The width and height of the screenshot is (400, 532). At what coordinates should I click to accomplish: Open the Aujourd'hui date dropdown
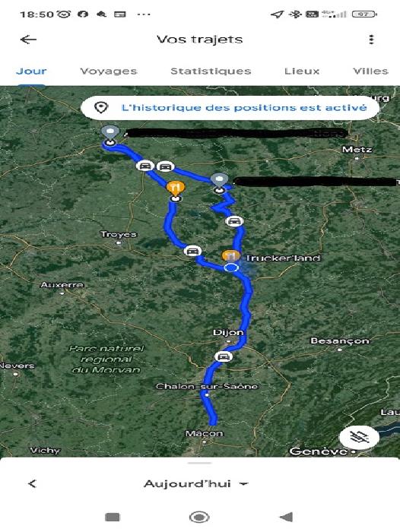[x=196, y=483]
